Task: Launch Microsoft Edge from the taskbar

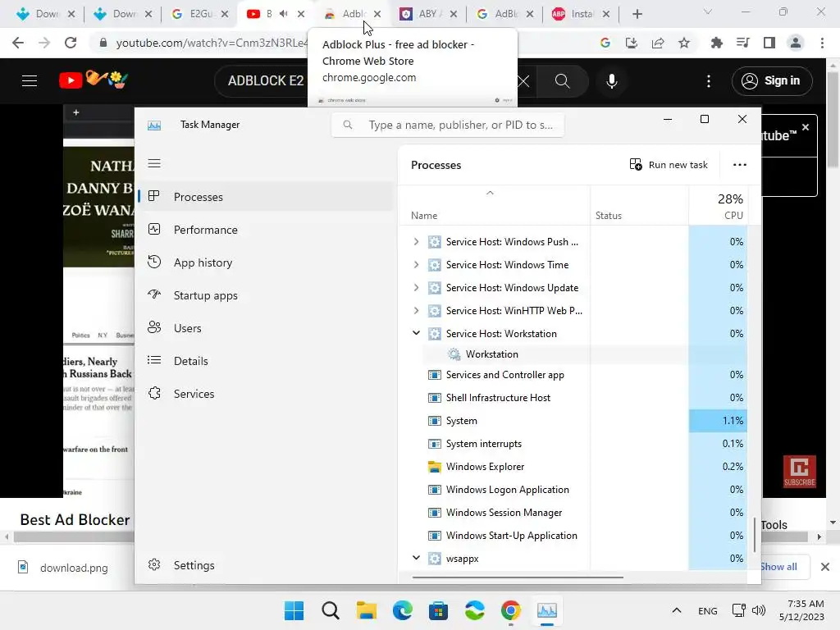Action: point(402,610)
